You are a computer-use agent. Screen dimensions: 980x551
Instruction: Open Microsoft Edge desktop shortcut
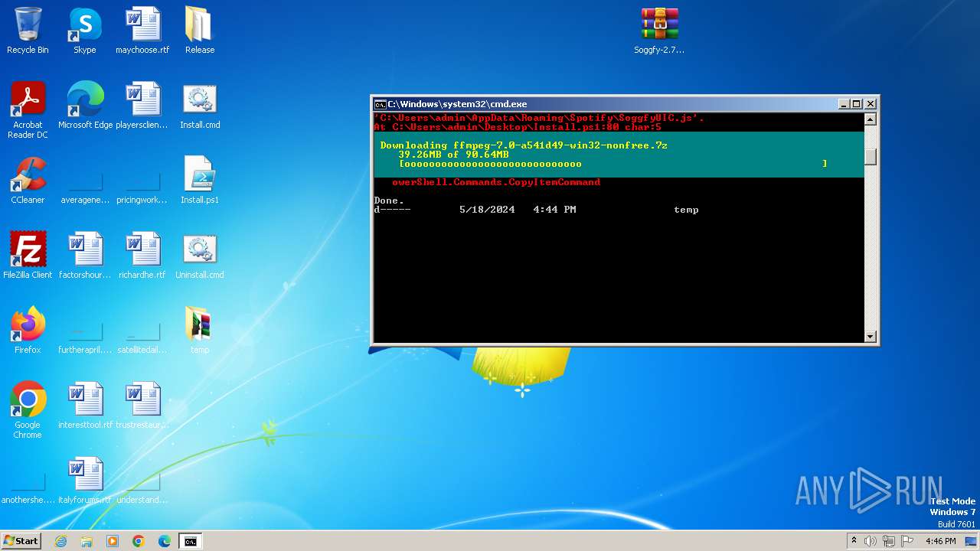click(x=85, y=106)
